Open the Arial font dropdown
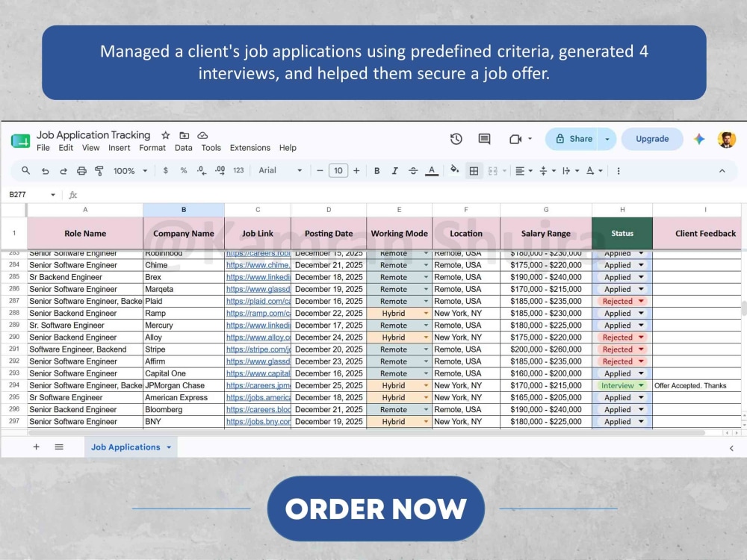Image resolution: width=747 pixels, height=560 pixels. tap(280, 170)
